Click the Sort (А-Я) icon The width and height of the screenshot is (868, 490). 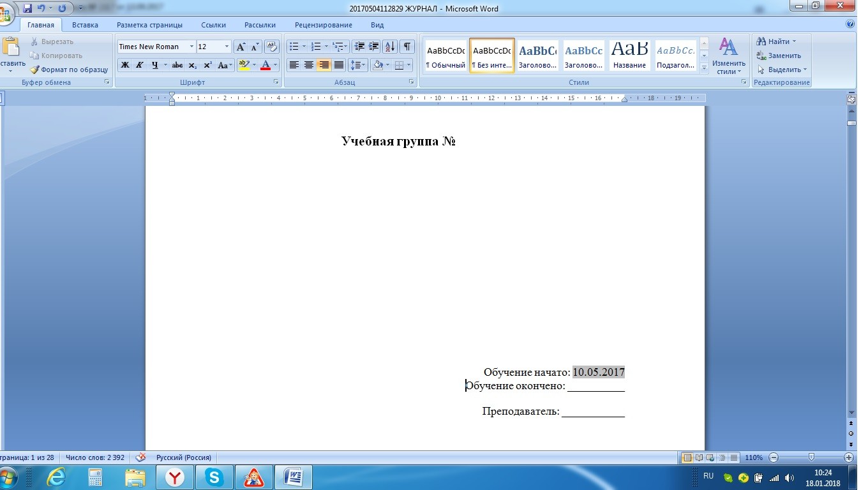[389, 47]
